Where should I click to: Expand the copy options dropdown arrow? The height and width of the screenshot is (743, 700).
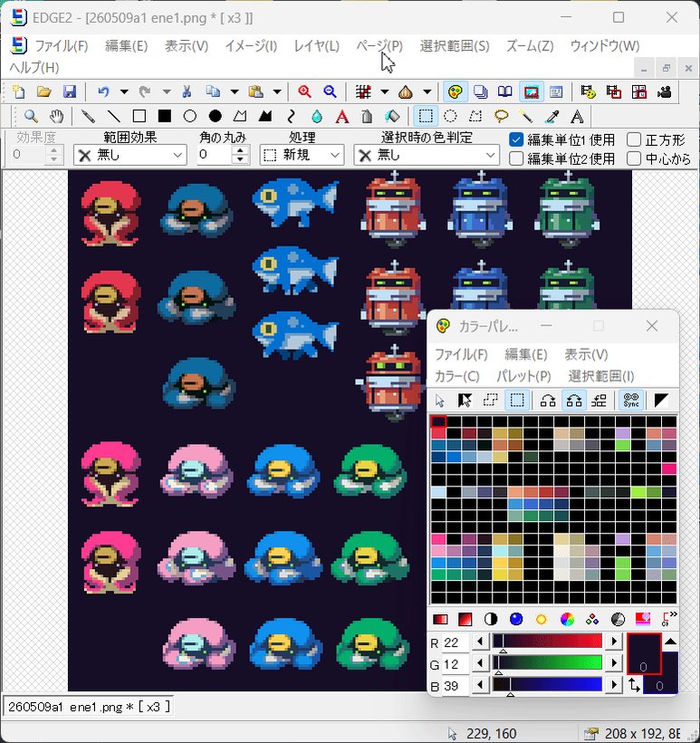235,92
